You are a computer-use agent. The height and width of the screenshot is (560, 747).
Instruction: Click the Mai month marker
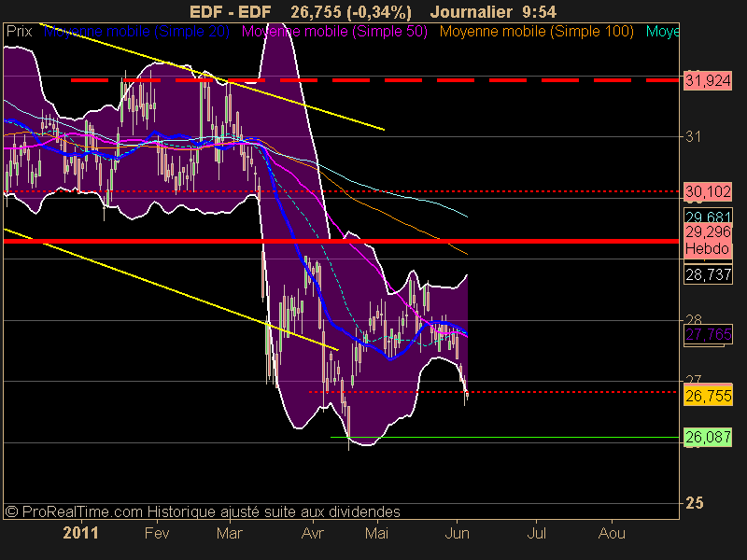[x=376, y=533]
